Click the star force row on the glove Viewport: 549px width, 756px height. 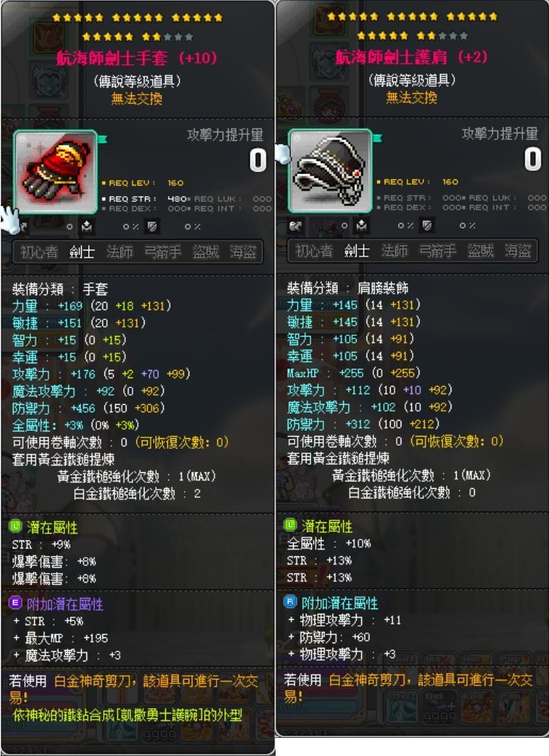[138, 27]
